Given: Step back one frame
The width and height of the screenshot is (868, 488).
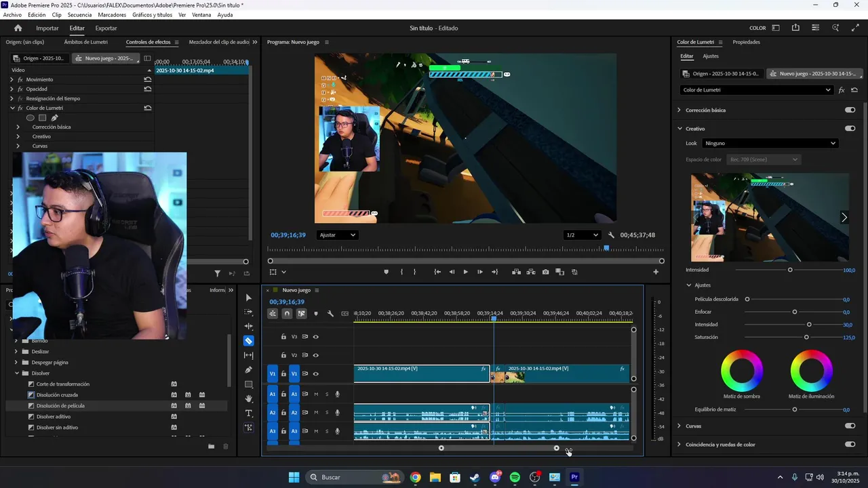Looking at the screenshot, I should pyautogui.click(x=452, y=272).
